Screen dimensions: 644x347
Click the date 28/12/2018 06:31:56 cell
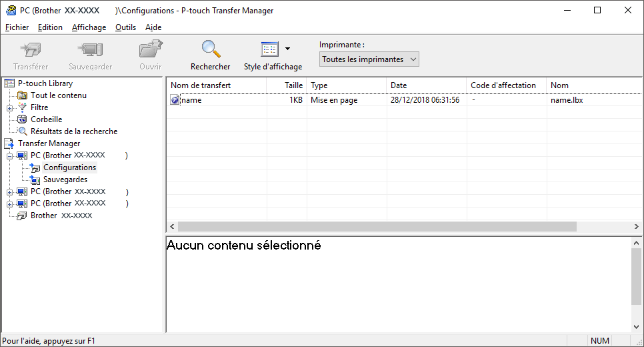(x=425, y=100)
